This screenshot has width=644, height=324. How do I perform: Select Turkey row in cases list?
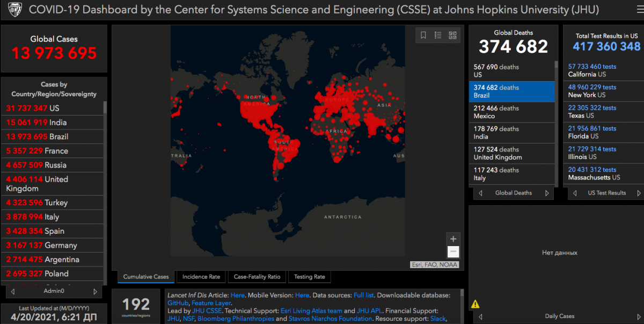tap(52, 203)
